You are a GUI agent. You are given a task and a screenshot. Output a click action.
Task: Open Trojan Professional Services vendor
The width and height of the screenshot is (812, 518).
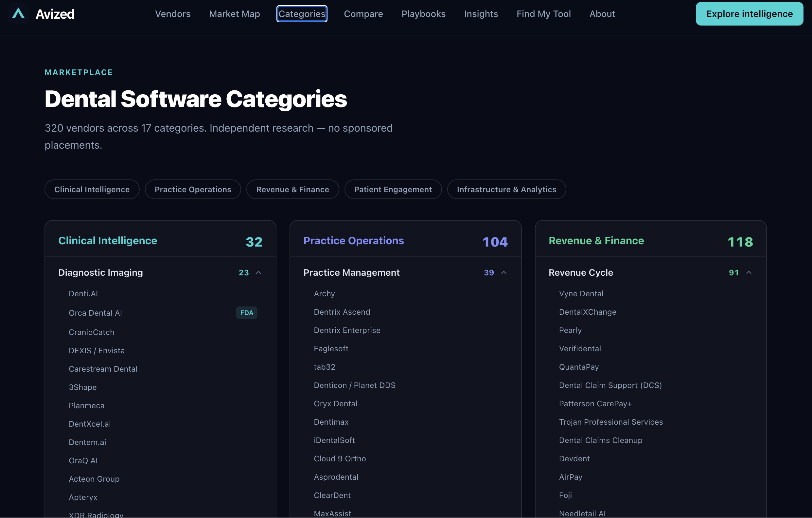(611, 422)
